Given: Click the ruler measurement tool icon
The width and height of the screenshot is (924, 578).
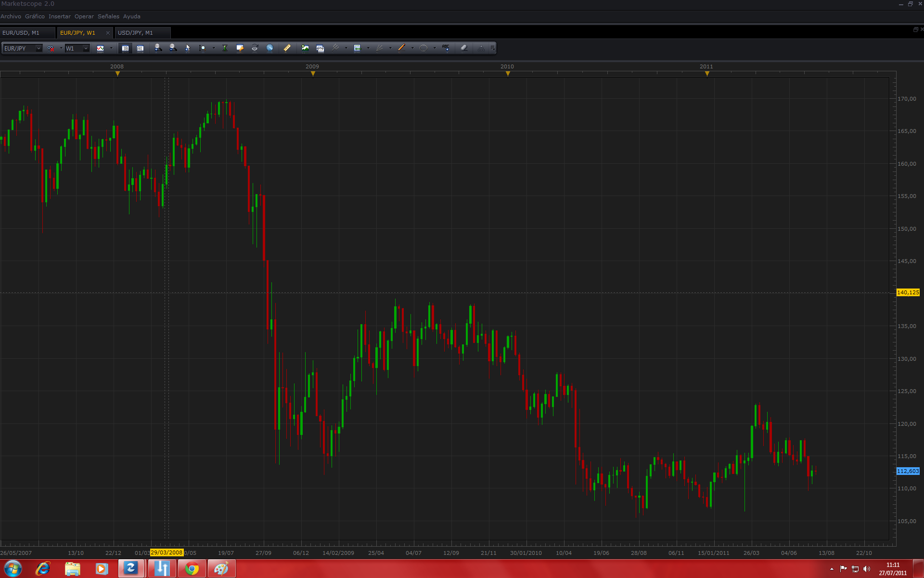Looking at the screenshot, I should pos(287,48).
